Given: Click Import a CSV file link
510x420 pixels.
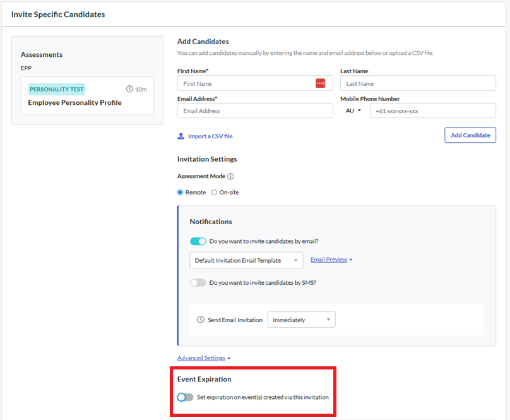Looking at the screenshot, I should pos(210,136).
